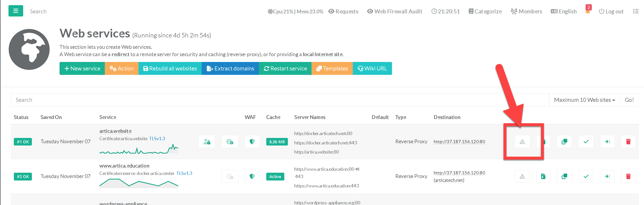Open the English language selector
644x205 pixels.
coord(563,11)
